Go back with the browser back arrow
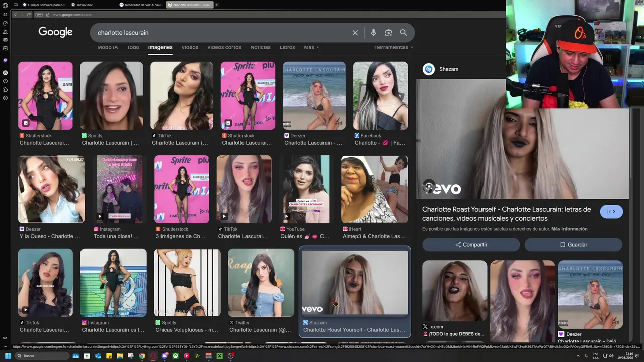This screenshot has height=362, width=644. point(15,15)
